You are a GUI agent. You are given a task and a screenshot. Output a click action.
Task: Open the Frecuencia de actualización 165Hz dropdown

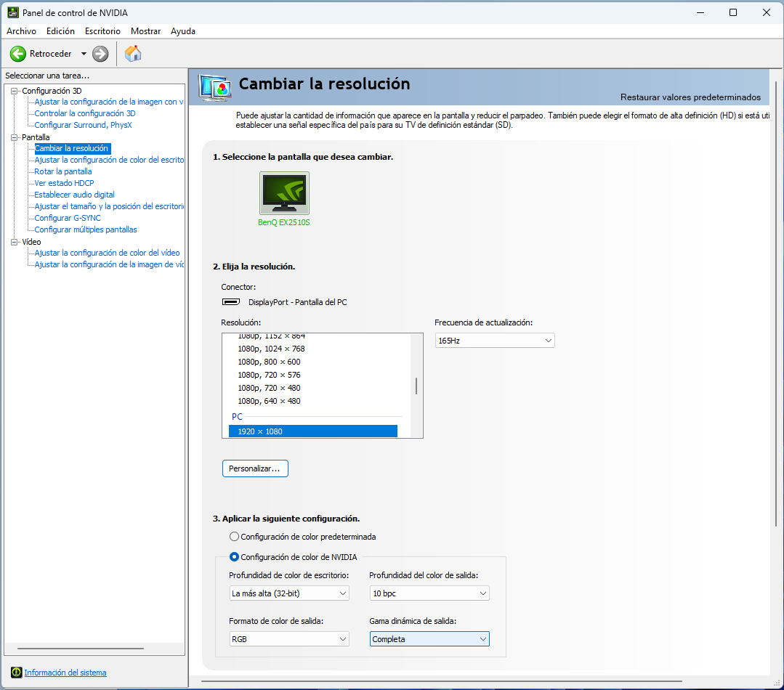[495, 341]
